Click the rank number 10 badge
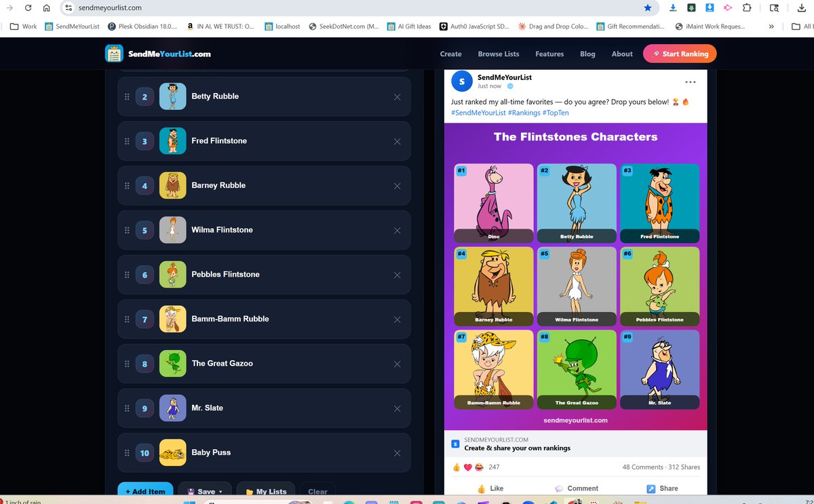This screenshot has height=504, width=814. 144,453
